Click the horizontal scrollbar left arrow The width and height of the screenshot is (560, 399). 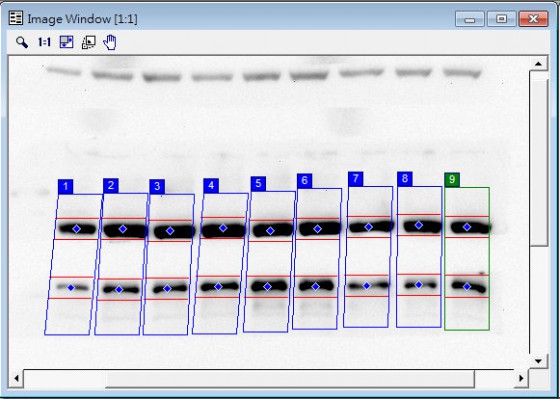pos(16,378)
